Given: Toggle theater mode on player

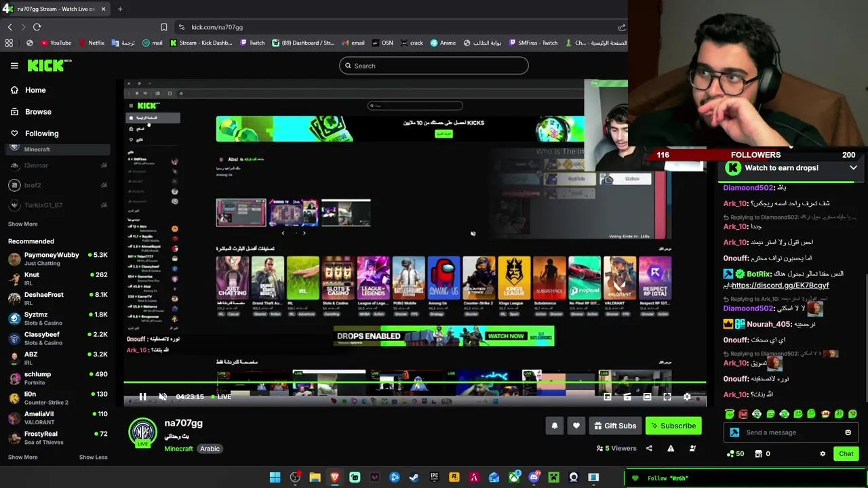Looking at the screenshot, I should (647, 396).
